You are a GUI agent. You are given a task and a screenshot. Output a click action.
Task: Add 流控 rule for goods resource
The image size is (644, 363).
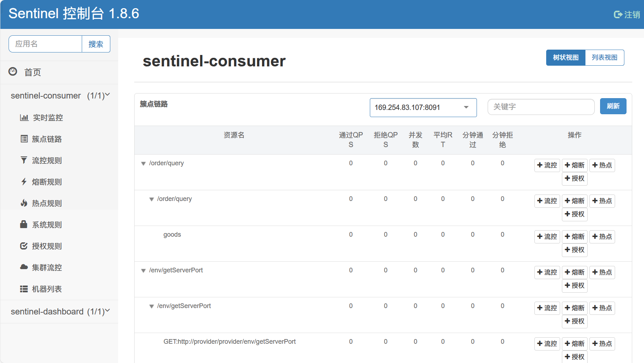click(x=547, y=237)
